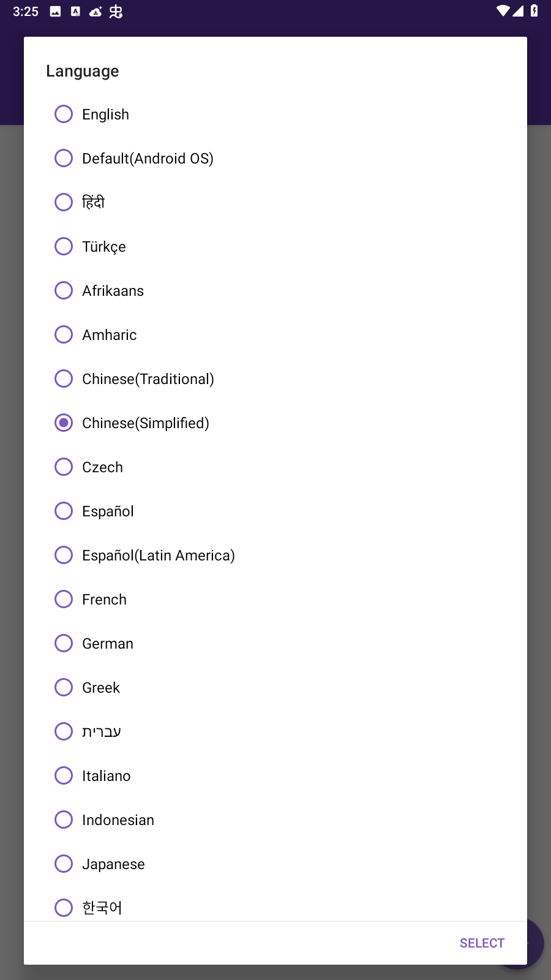Select the Hebrew language option
Image resolution: width=551 pixels, height=980 pixels.
coord(275,732)
